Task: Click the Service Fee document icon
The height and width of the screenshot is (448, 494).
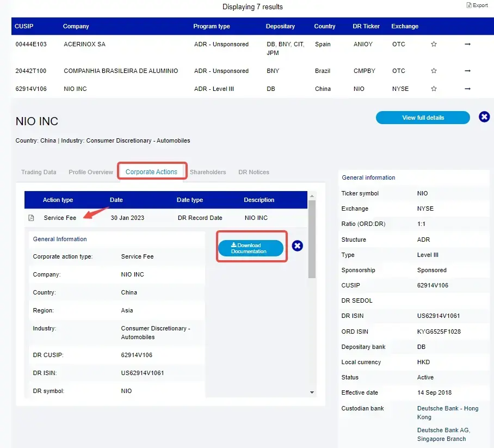Action: click(32, 218)
